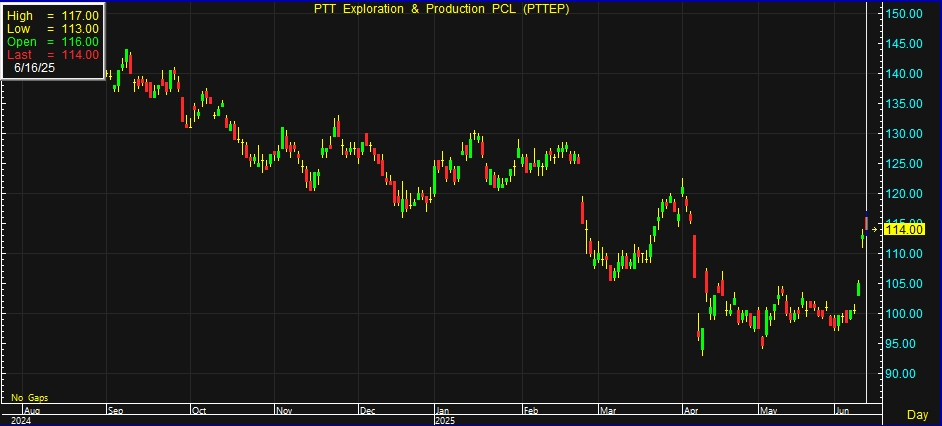Click the red Last = 114.00 row

coord(52,55)
